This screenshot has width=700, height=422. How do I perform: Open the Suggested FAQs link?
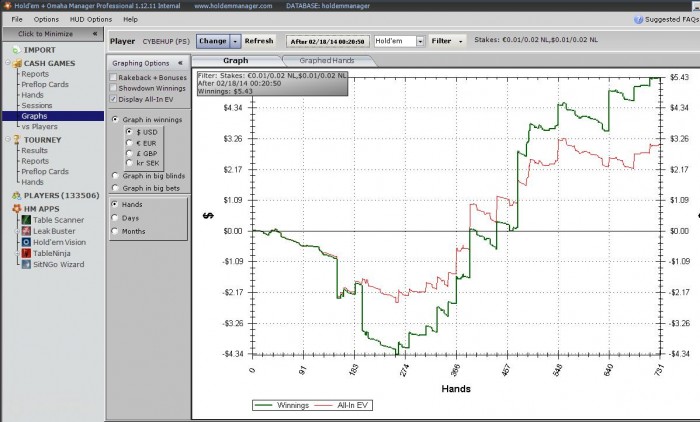pyautogui.click(x=672, y=20)
